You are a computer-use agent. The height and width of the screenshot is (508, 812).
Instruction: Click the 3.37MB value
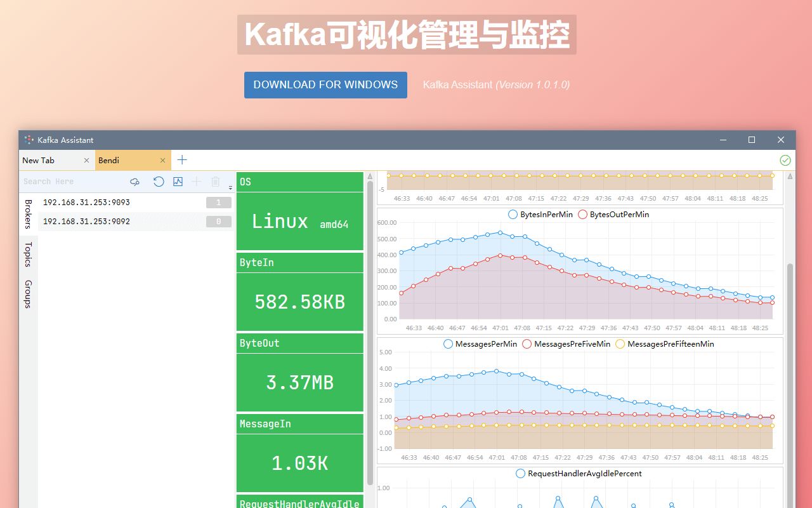(300, 383)
